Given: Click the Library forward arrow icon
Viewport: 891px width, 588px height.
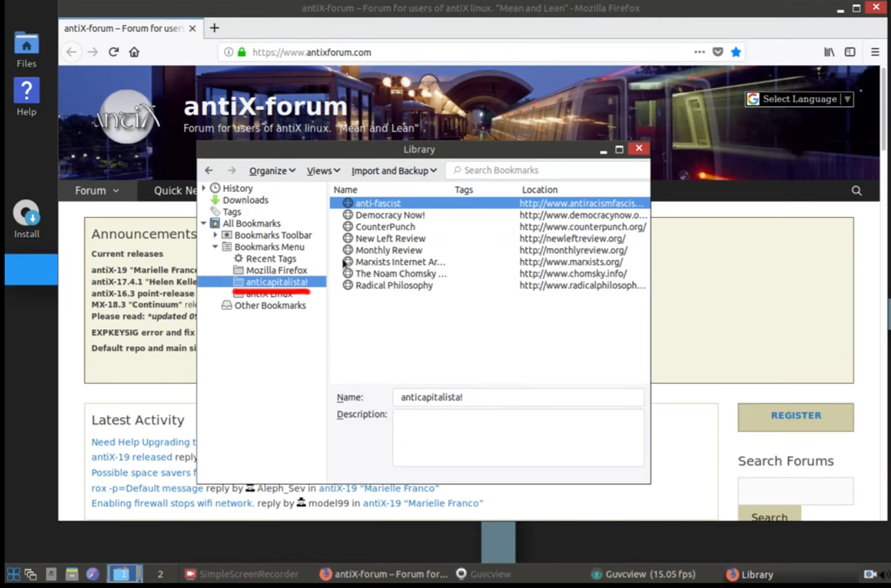Looking at the screenshot, I should 232,170.
